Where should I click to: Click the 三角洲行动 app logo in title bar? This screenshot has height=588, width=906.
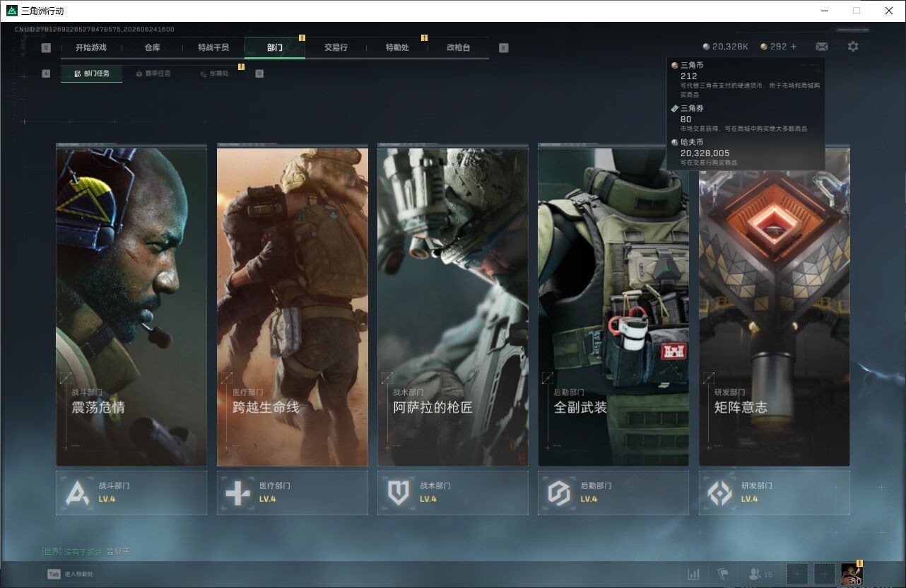[12, 11]
